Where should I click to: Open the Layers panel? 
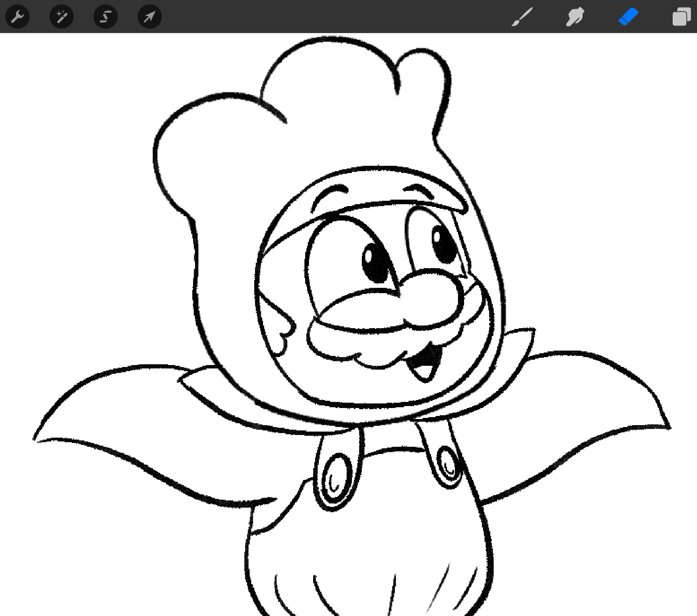[x=681, y=17]
